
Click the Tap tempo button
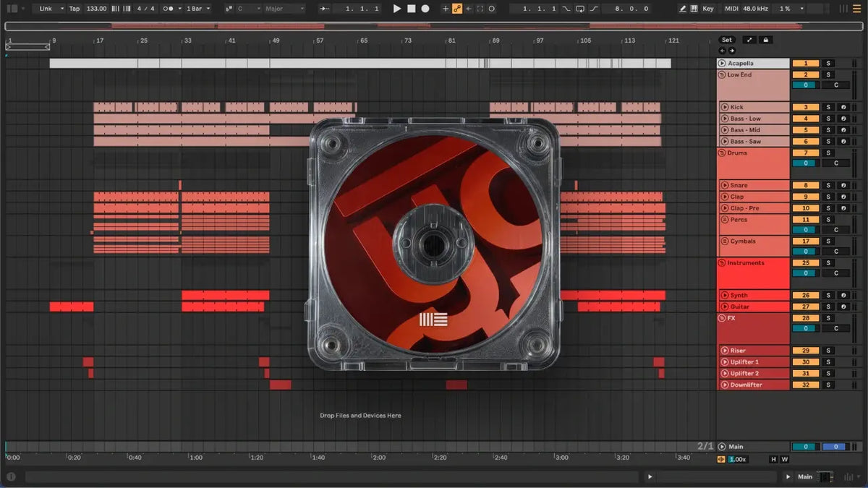pyautogui.click(x=75, y=9)
